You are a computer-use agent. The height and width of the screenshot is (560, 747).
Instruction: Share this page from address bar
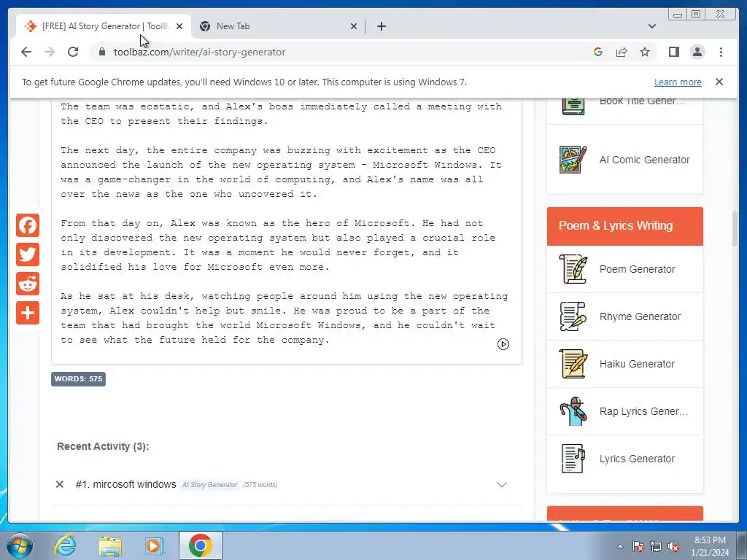(x=622, y=52)
